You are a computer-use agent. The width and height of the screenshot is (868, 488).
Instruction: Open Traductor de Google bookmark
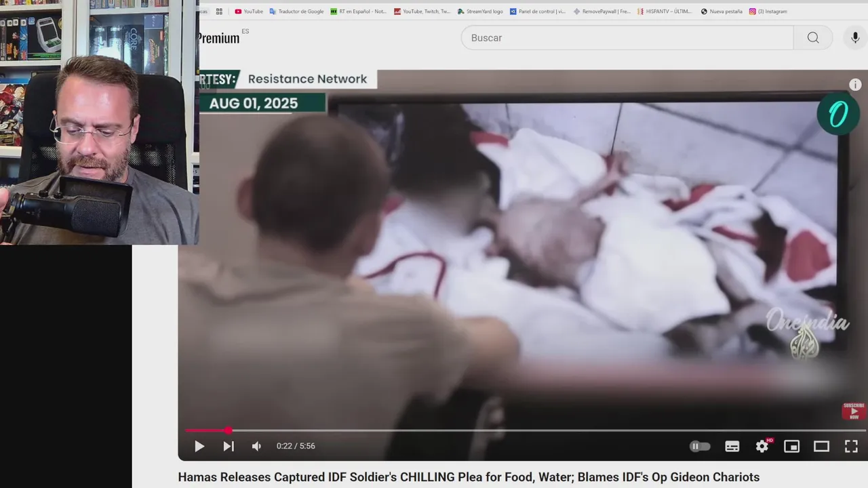pyautogui.click(x=296, y=12)
